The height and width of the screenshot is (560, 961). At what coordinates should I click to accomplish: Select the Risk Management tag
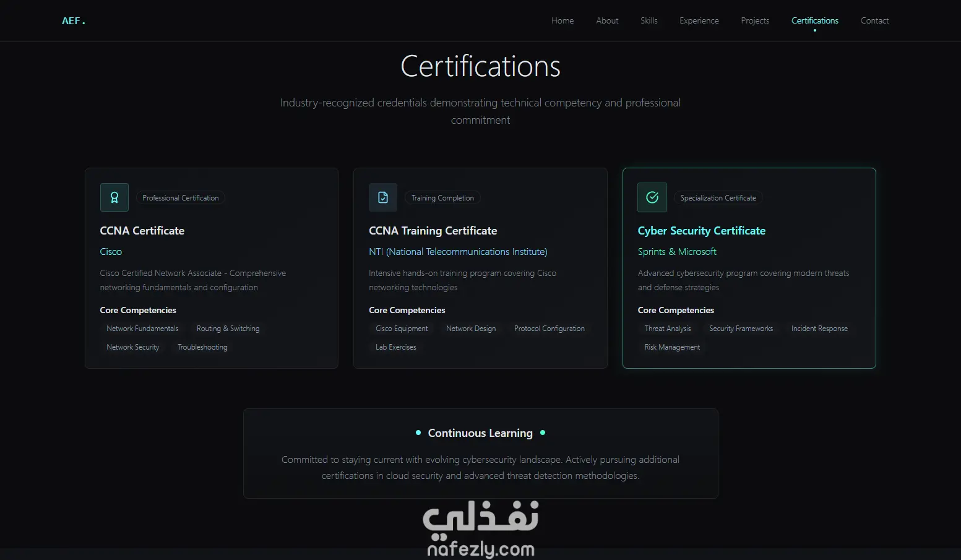click(x=672, y=347)
